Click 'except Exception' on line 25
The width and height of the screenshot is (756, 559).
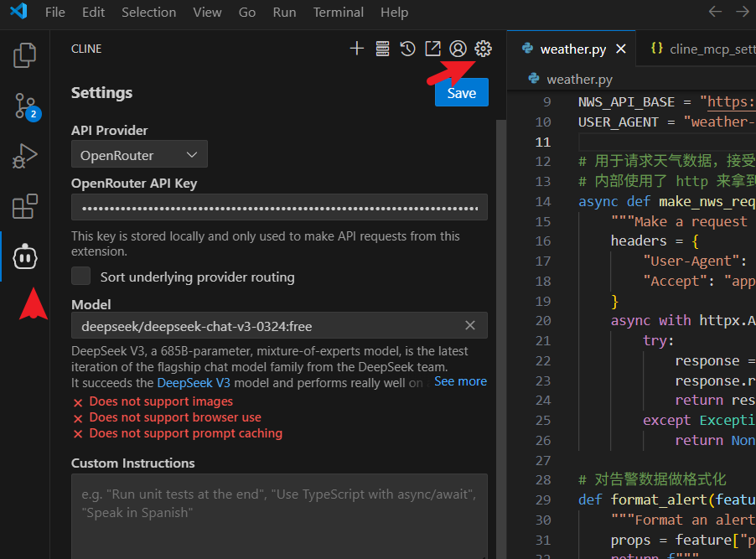699,420
